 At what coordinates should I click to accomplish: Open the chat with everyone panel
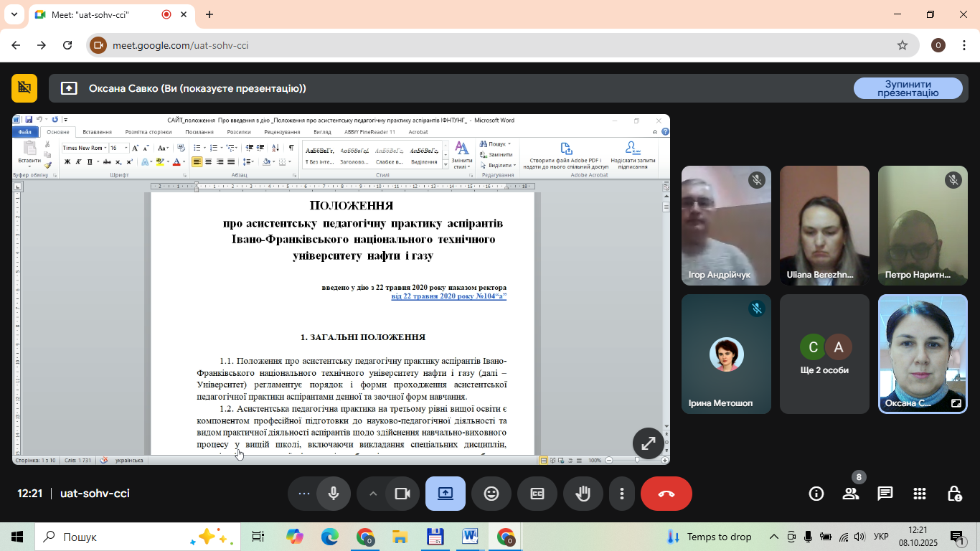click(x=885, y=494)
